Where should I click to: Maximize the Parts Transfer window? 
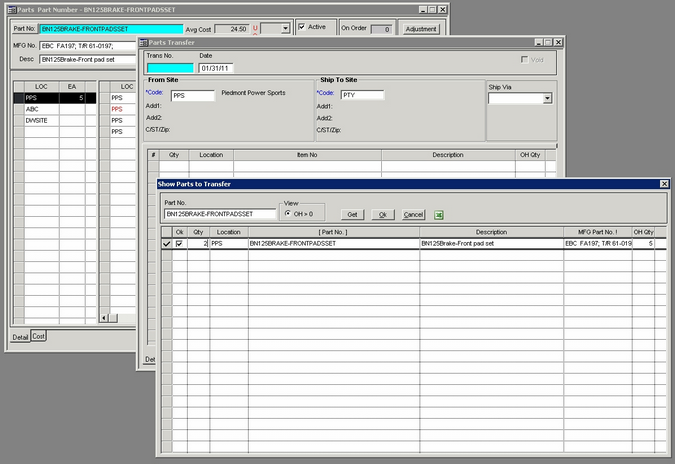click(x=547, y=42)
